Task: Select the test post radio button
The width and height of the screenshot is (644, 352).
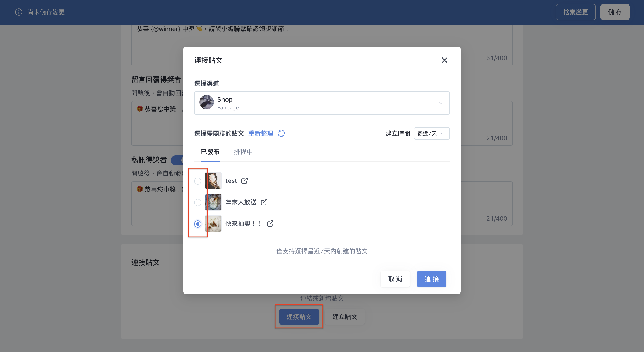Action: coord(197,181)
